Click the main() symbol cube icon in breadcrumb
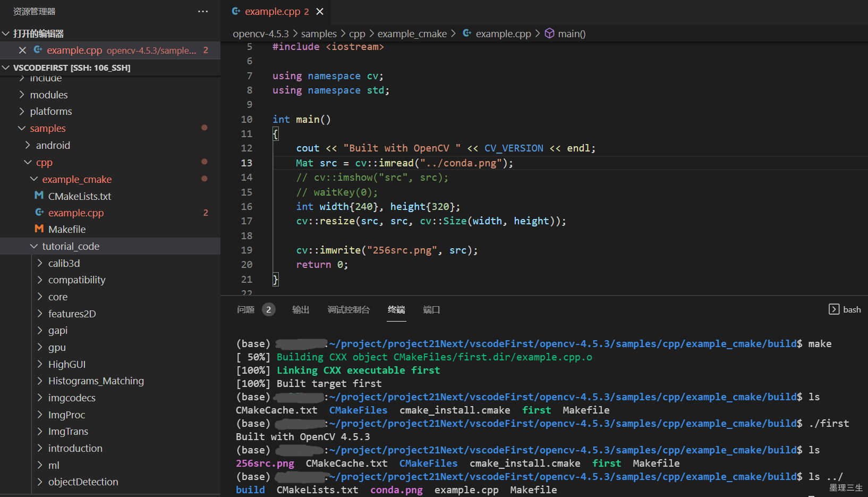Screen dimensions: 868x497 550,33
